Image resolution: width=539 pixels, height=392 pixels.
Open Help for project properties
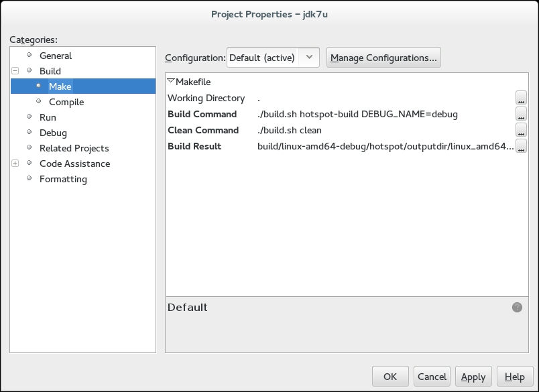[514, 376]
